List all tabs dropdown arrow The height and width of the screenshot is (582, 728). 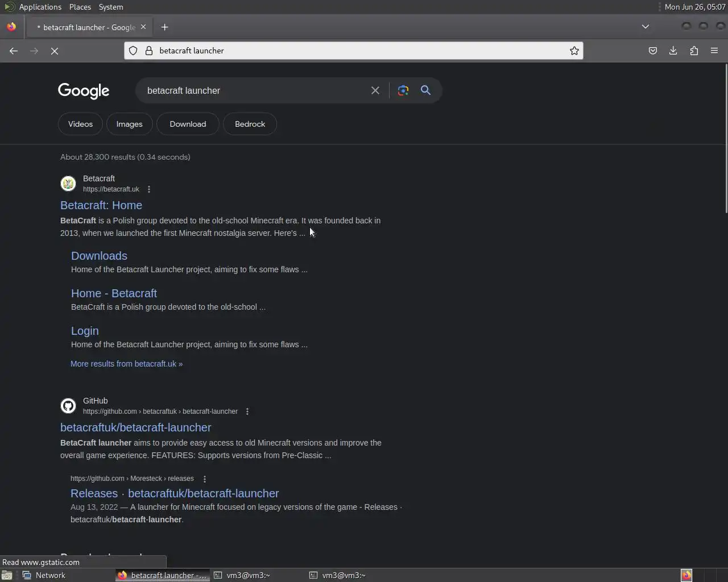click(646, 27)
